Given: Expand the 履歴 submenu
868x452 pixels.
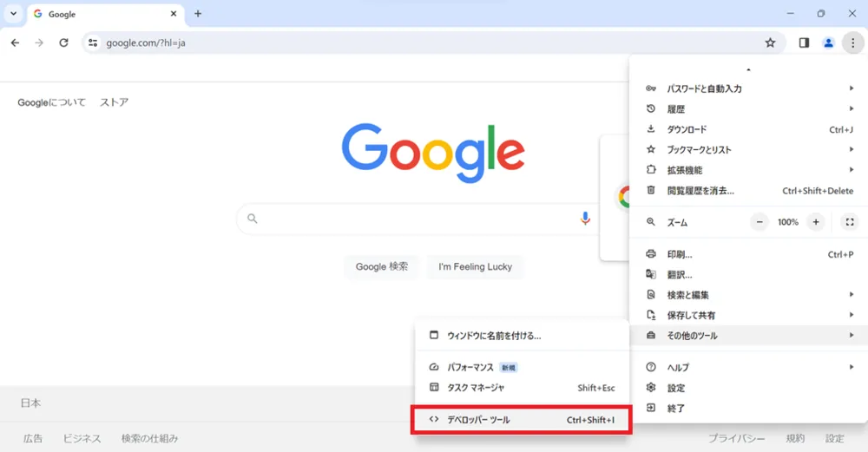Looking at the screenshot, I should coord(749,108).
